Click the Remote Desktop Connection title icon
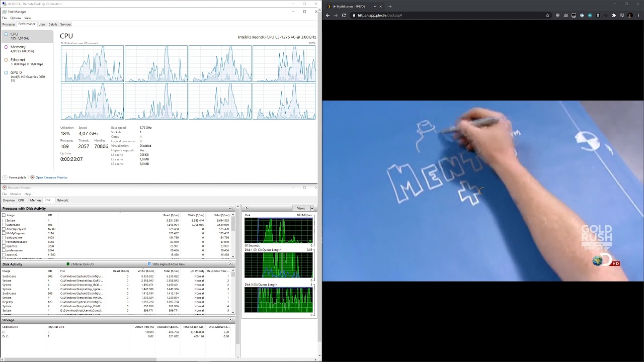644x362 pixels. (4, 4)
